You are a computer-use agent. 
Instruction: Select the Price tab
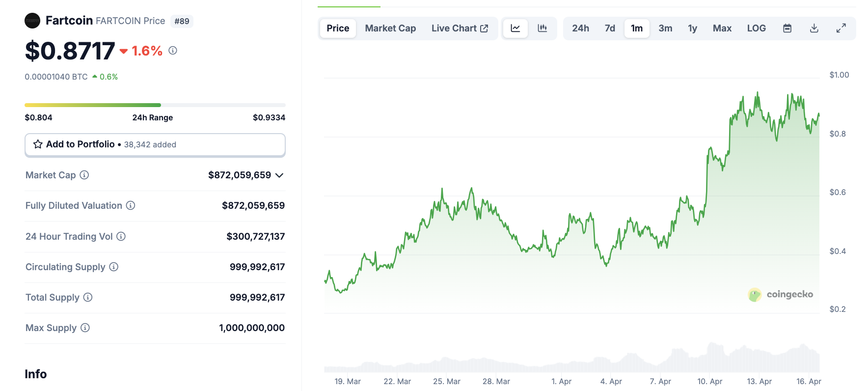click(338, 28)
